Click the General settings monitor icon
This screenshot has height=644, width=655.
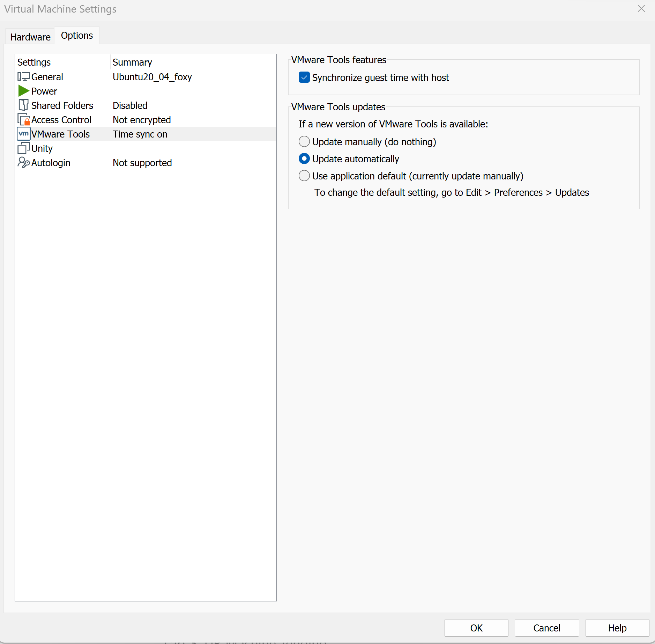pyautogui.click(x=23, y=76)
